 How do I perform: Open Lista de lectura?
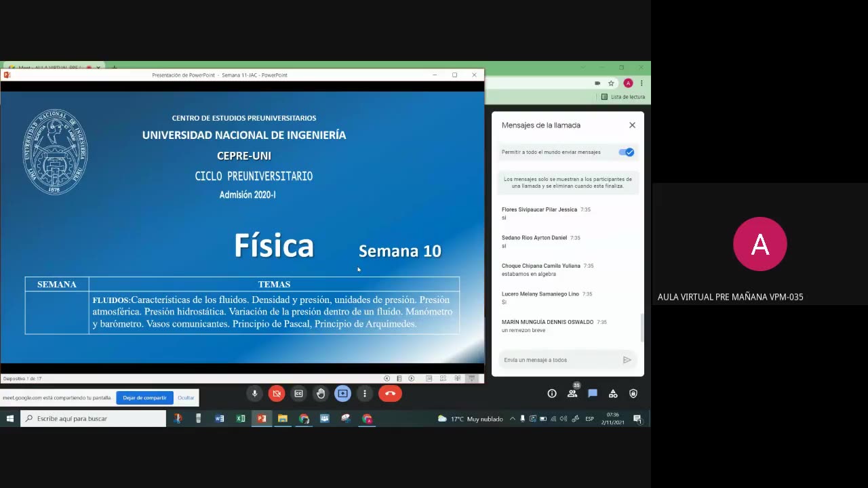coord(623,97)
